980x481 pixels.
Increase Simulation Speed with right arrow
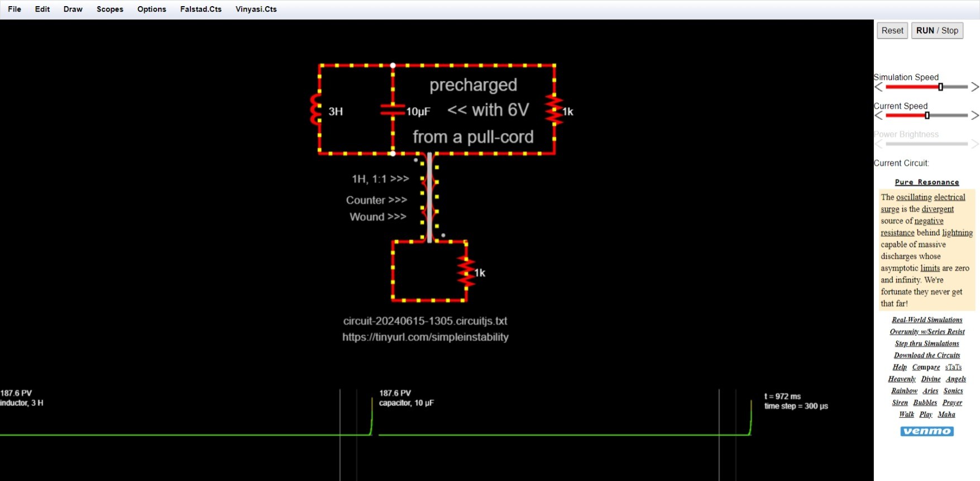[x=975, y=87]
